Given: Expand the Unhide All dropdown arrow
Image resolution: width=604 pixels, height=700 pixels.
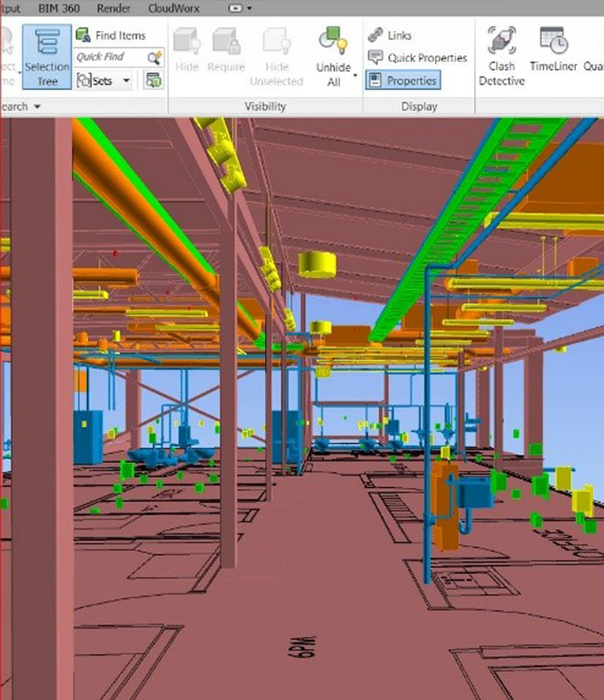Looking at the screenshot, I should [x=355, y=75].
